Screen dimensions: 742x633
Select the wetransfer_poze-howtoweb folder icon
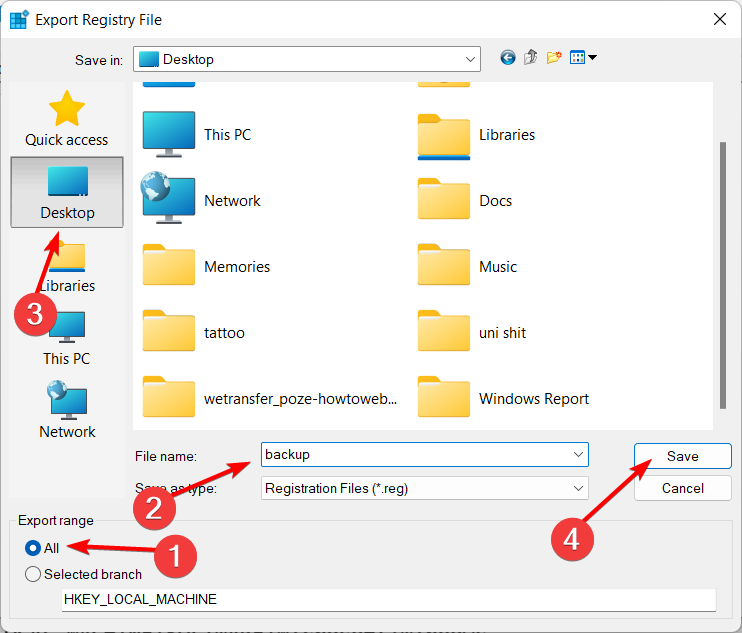(x=168, y=397)
